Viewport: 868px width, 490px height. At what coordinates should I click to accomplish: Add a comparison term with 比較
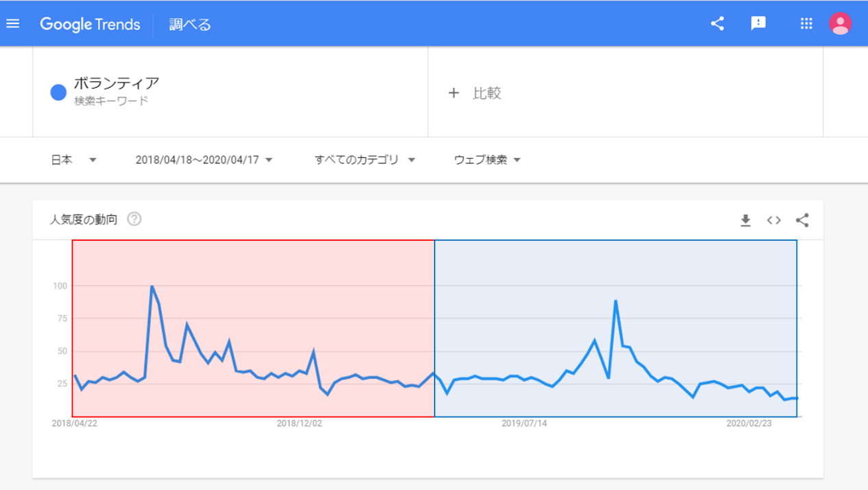487,93
